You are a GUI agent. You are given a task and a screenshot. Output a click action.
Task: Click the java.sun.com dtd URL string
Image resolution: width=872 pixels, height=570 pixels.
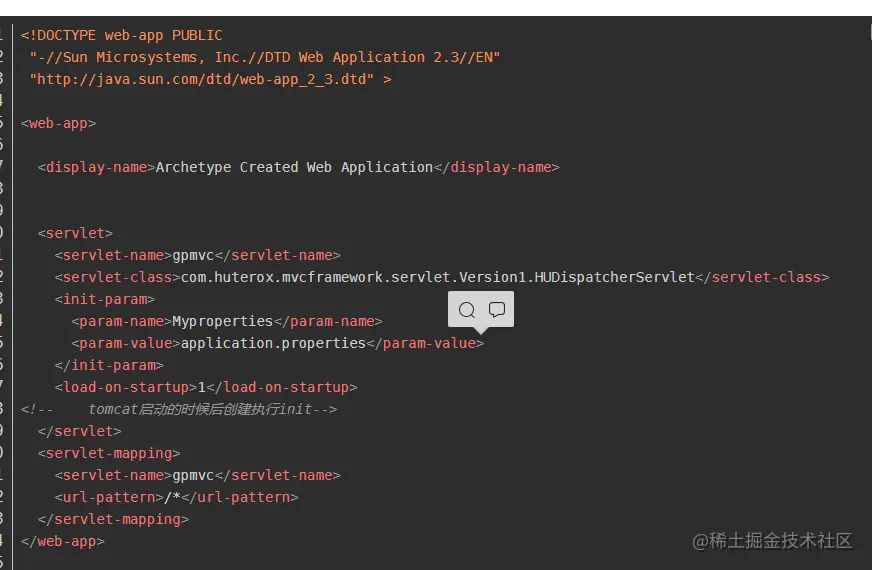tap(202, 80)
